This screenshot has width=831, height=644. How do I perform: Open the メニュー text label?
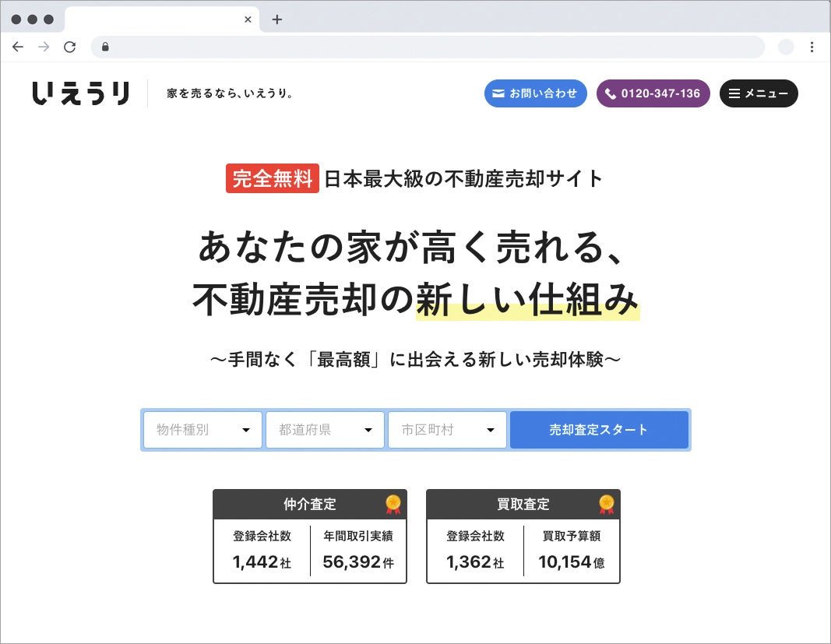(766, 93)
